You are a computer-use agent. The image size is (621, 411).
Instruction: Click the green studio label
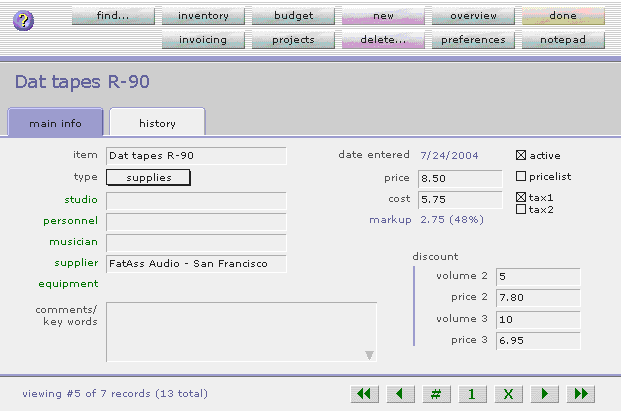pyautogui.click(x=81, y=199)
